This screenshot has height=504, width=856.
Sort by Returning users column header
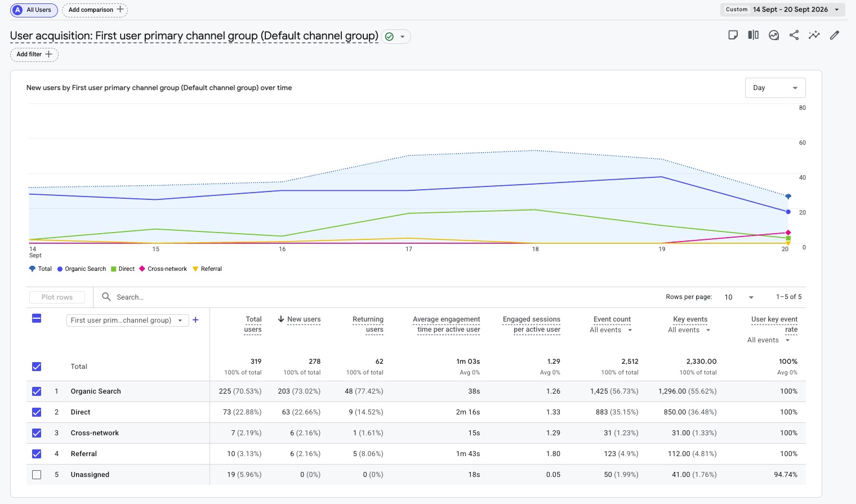click(368, 324)
